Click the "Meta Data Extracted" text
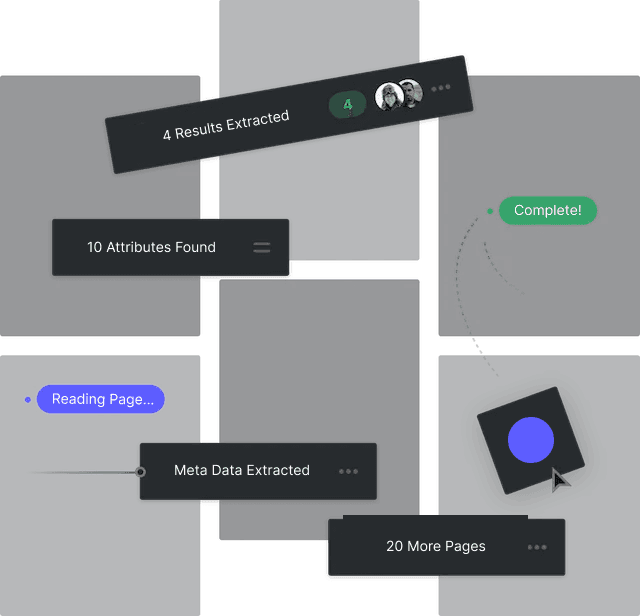The image size is (640, 616). tap(242, 470)
